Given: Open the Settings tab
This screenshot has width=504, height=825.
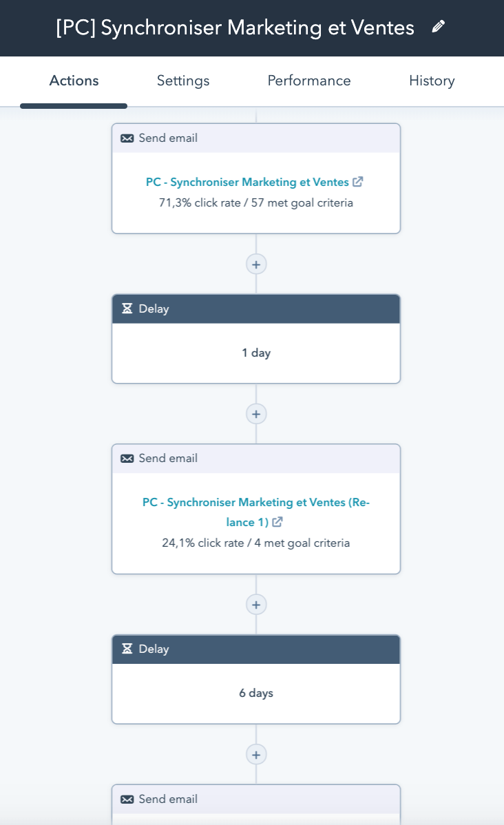Looking at the screenshot, I should coord(183,81).
